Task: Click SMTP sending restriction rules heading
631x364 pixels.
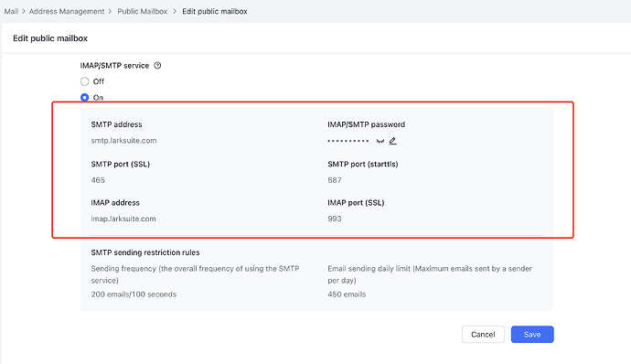Action: (145, 252)
